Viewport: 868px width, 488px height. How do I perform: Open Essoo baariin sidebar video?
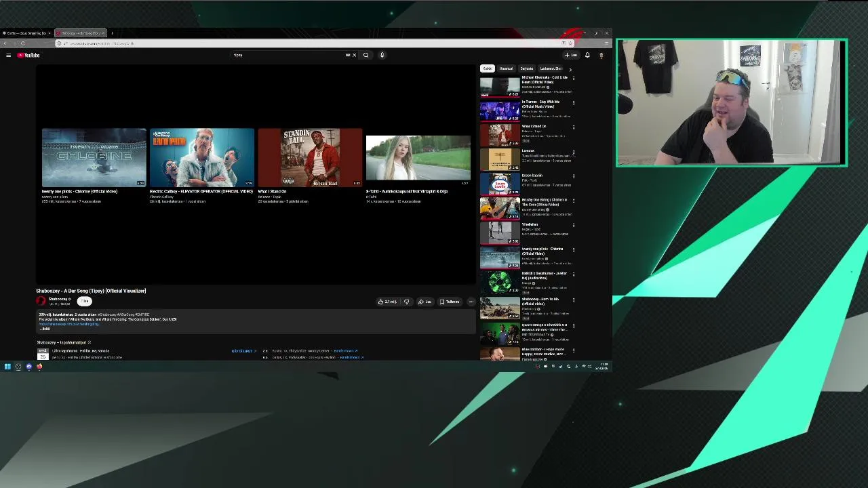click(x=500, y=184)
